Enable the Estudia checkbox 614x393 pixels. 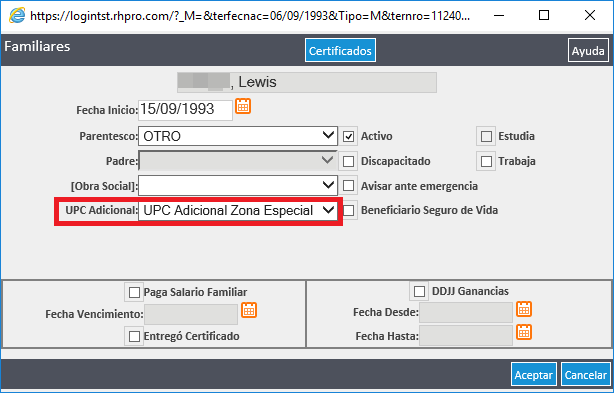(486, 137)
